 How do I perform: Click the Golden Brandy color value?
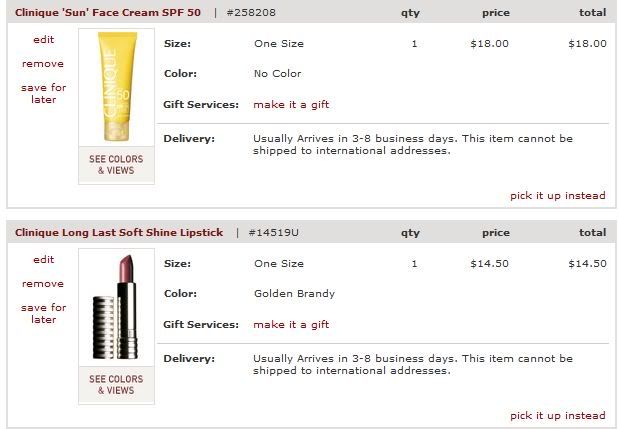pos(294,294)
